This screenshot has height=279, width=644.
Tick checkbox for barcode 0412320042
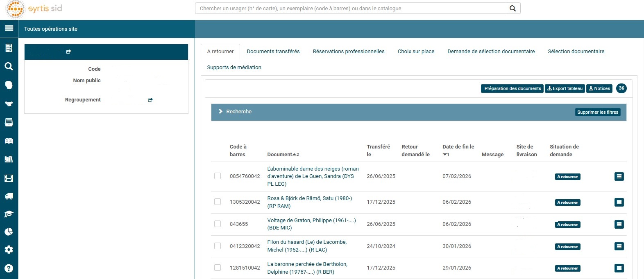point(218,246)
